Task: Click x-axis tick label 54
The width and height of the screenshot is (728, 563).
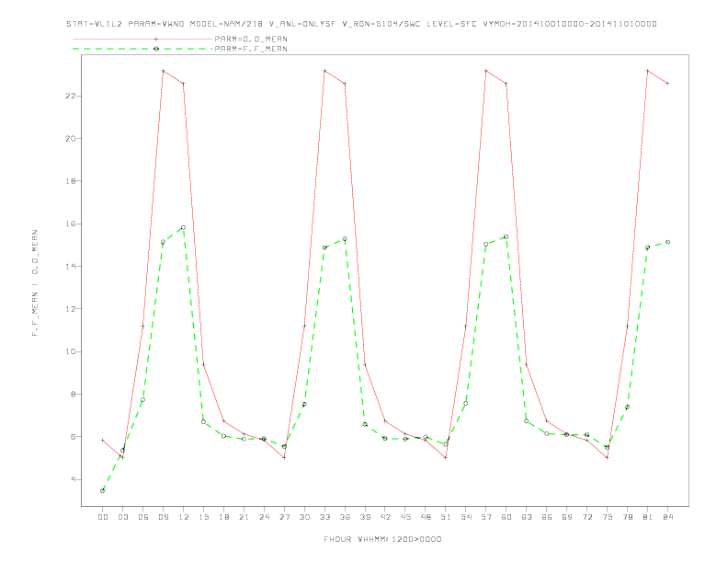Action: click(466, 517)
